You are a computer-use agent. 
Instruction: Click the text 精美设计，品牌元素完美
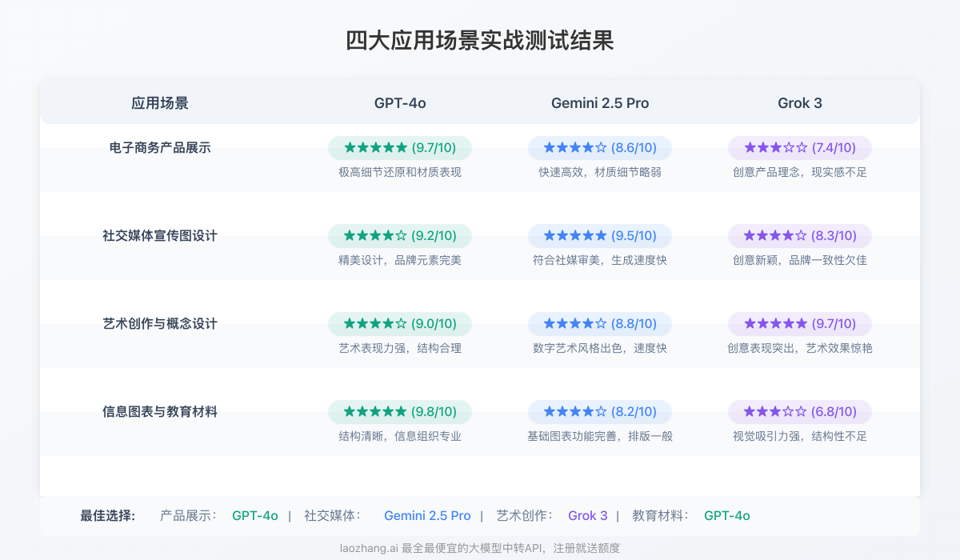pos(400,260)
